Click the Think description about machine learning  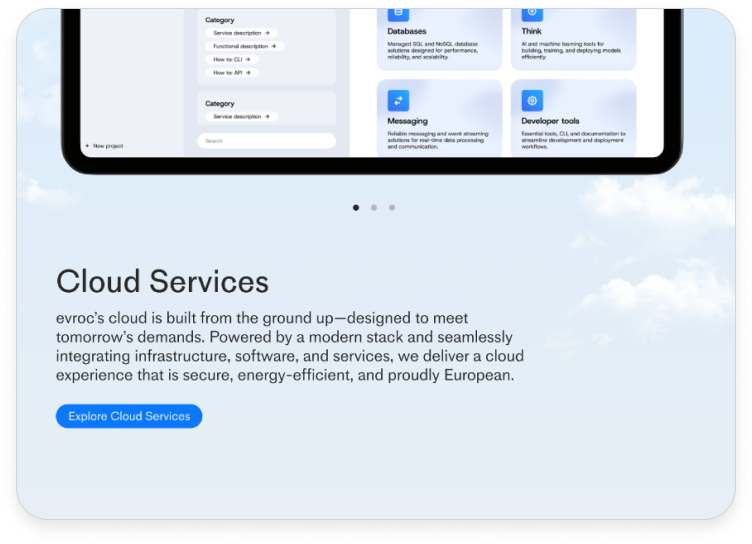(x=571, y=50)
